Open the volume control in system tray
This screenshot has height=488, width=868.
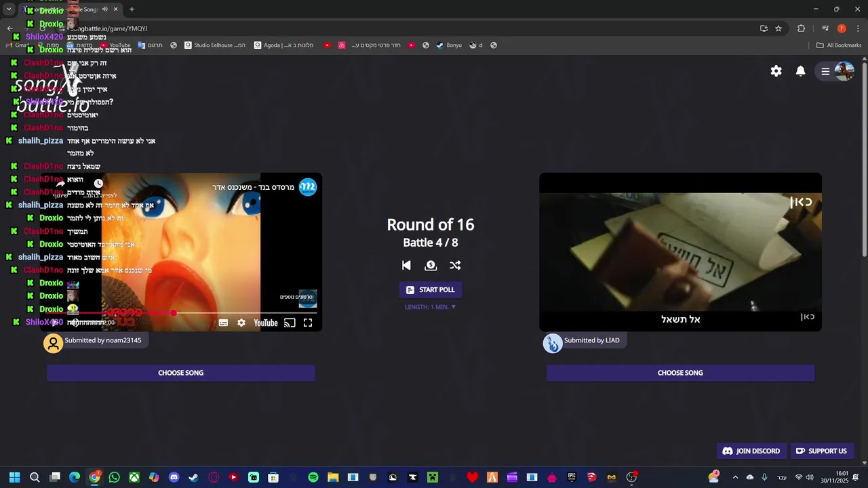[x=810, y=477]
